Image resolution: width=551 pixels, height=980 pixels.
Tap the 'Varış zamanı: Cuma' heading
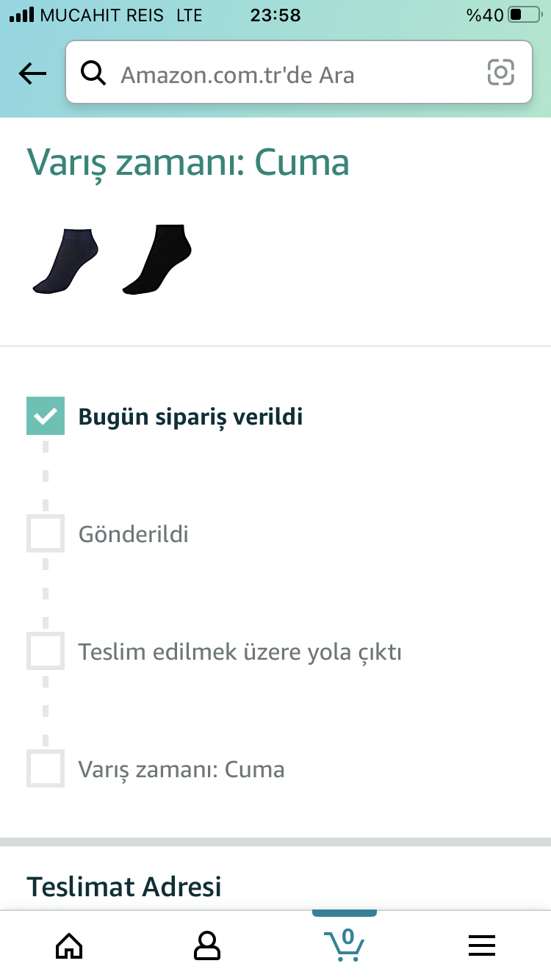tap(188, 163)
